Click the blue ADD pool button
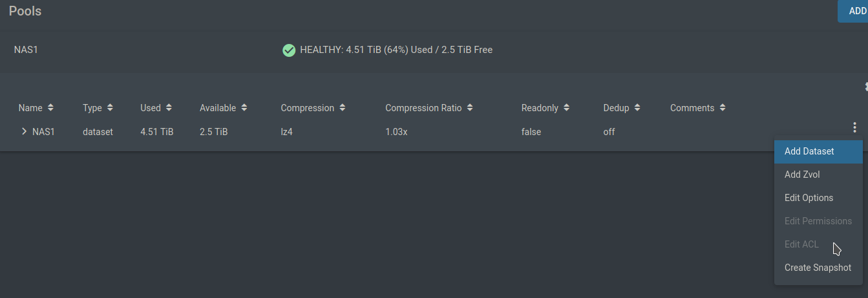Screen dimensions: 868x298 [x=853, y=11]
